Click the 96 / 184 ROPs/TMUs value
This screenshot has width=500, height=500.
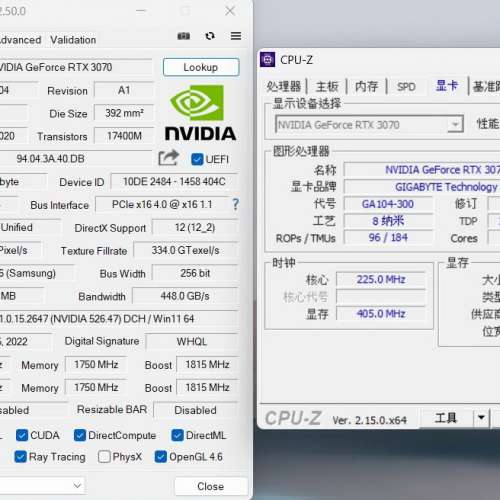pos(388,238)
